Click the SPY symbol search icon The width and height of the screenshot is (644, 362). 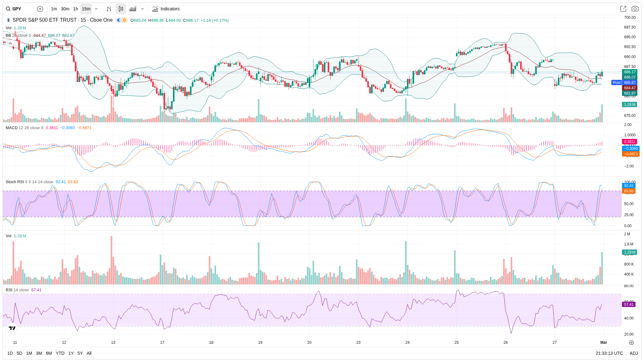8,9
